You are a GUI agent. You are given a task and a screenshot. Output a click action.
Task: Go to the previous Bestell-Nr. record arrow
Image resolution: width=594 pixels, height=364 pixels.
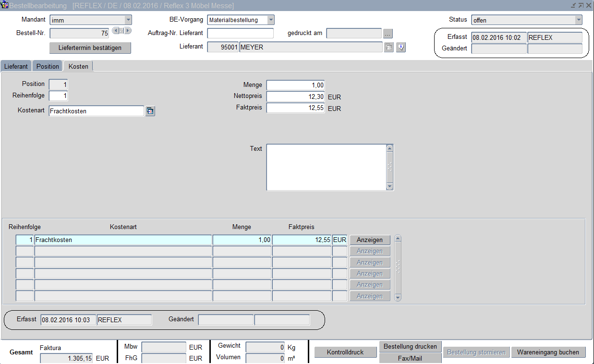[x=115, y=31]
